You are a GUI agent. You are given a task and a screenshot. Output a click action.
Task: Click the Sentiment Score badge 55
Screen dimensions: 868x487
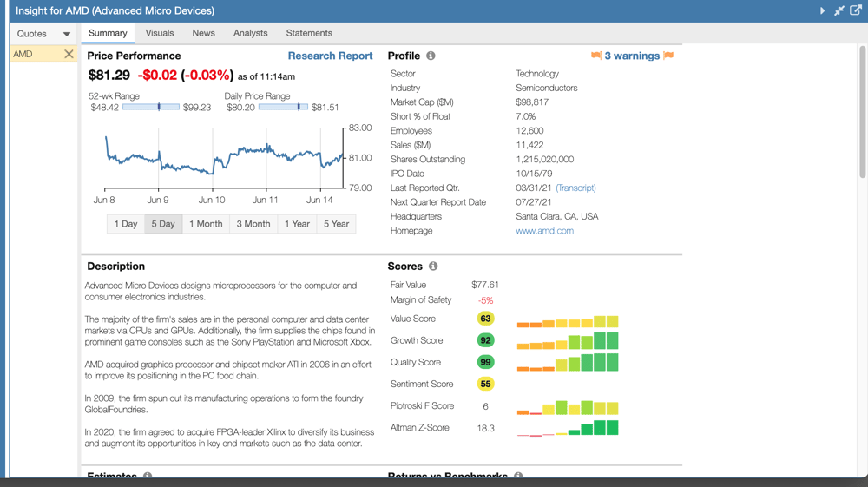click(x=485, y=384)
